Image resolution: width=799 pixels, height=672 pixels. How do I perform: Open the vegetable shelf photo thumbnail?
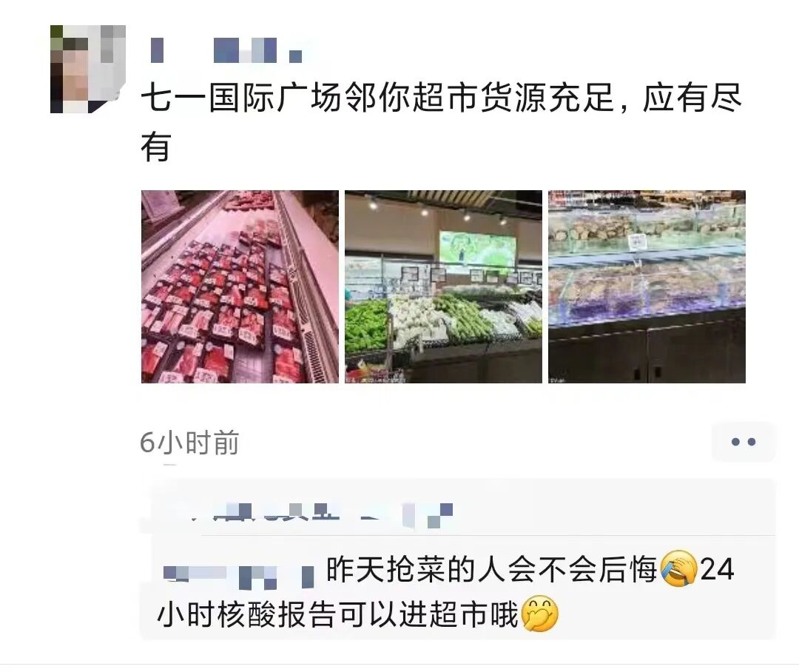(x=443, y=286)
